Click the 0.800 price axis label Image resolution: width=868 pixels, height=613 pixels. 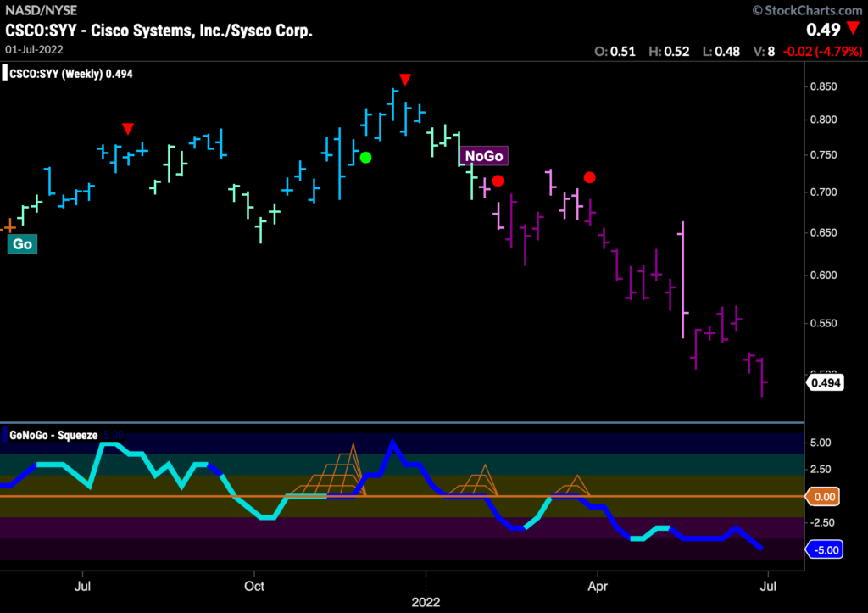point(824,120)
